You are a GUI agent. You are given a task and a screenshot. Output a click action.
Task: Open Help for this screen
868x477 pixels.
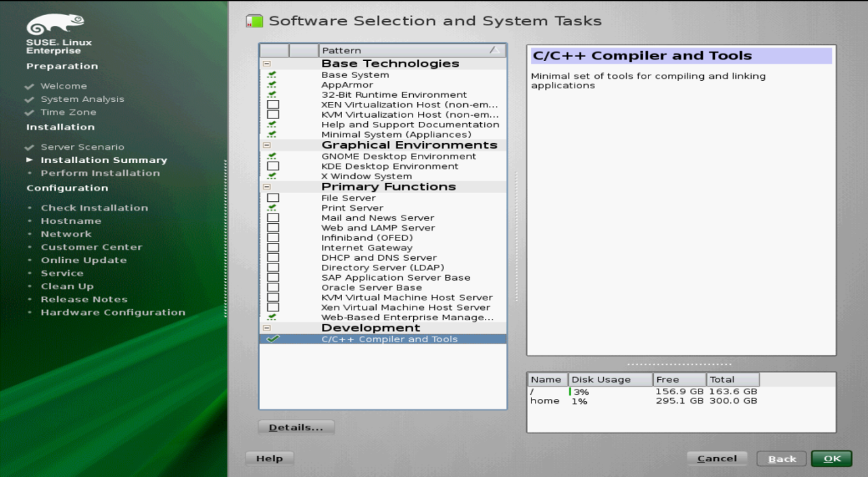(x=269, y=459)
